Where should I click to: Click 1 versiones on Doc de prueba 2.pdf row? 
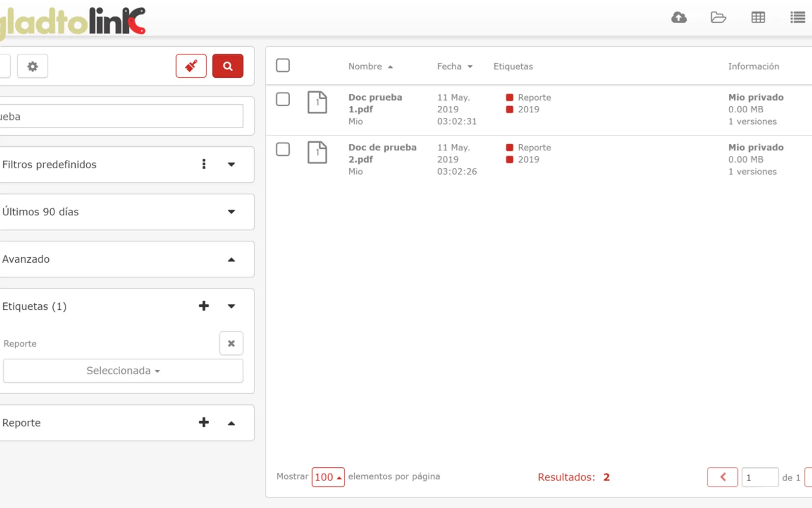point(753,172)
